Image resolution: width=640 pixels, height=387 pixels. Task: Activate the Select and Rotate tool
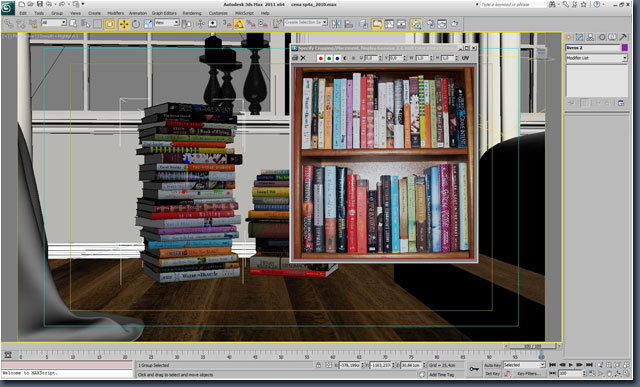136,24
